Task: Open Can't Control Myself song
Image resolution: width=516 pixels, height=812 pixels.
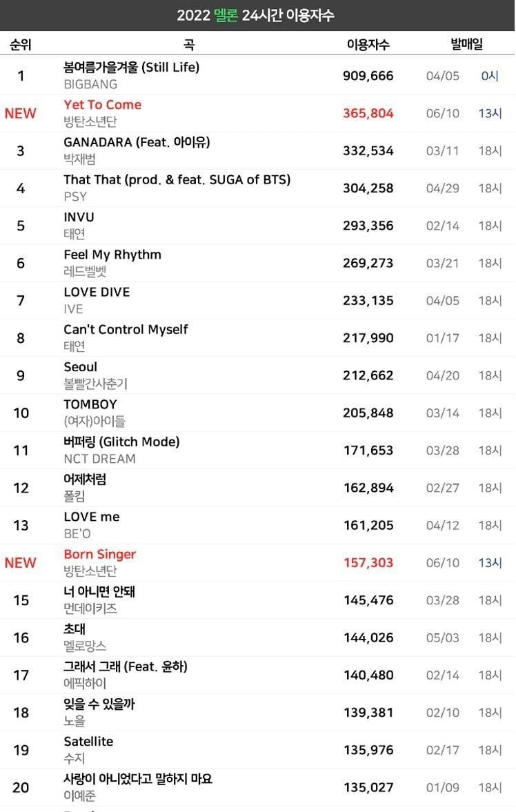Action: click(x=126, y=329)
